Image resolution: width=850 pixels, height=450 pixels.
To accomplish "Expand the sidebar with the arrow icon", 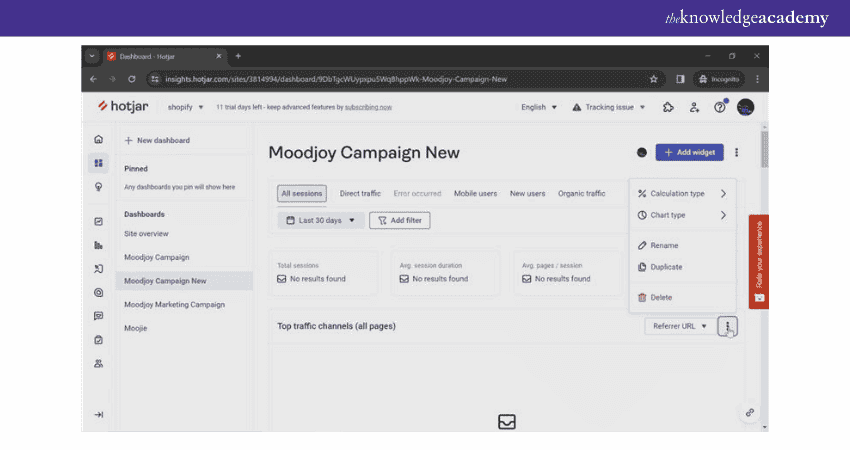I will (98, 414).
